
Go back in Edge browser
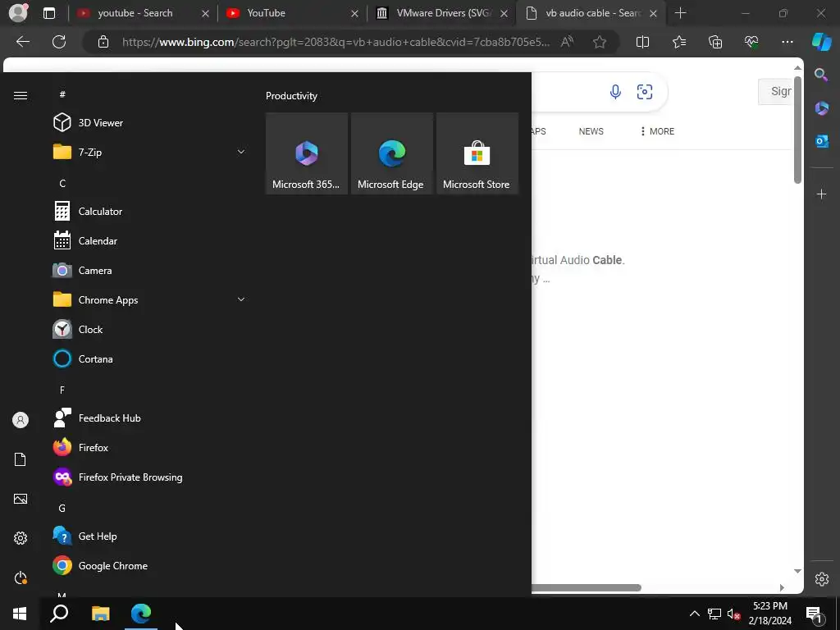pyautogui.click(x=23, y=42)
